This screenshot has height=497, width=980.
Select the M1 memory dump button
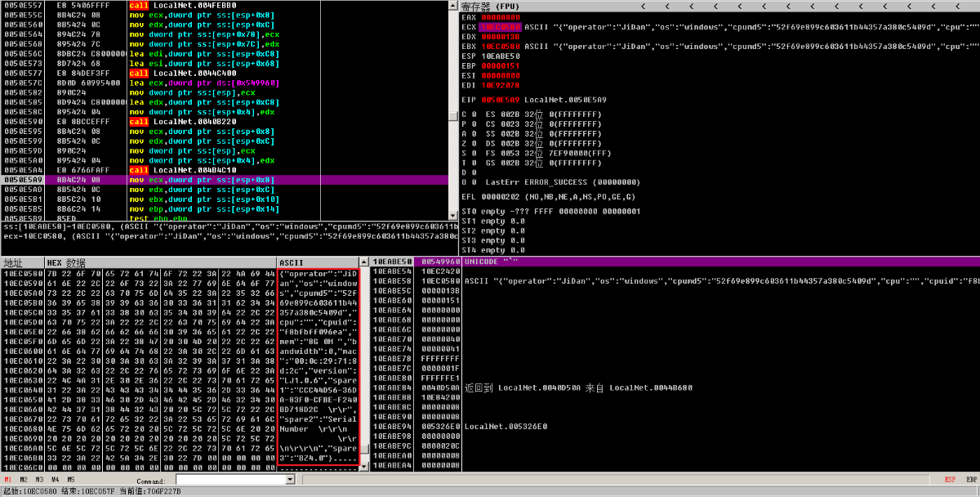pyautogui.click(x=9, y=480)
